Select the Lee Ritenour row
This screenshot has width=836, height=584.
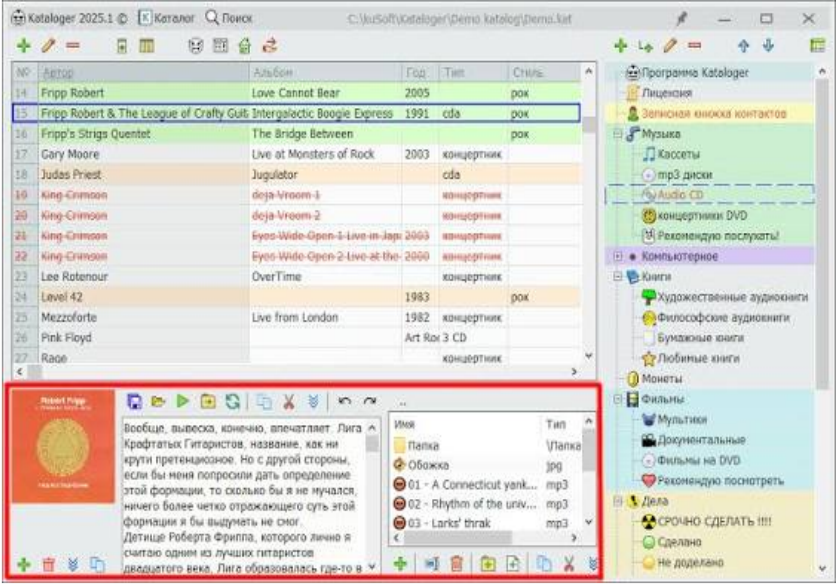[296, 277]
